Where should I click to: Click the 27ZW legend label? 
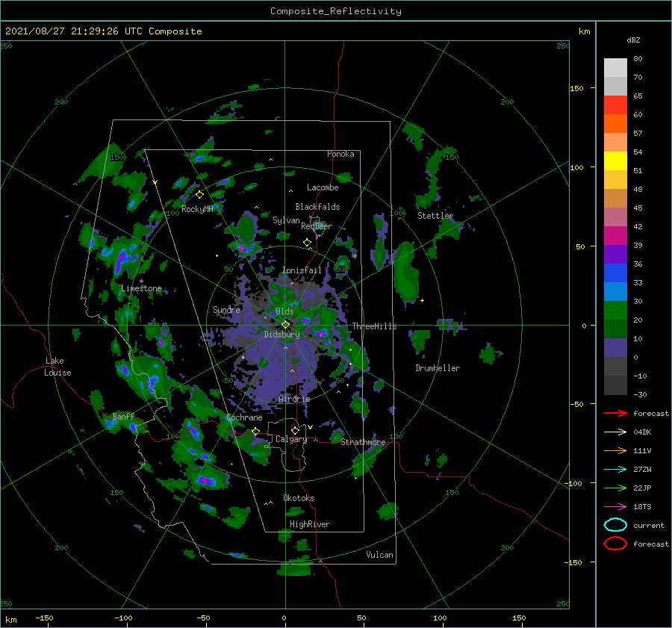[x=642, y=470]
